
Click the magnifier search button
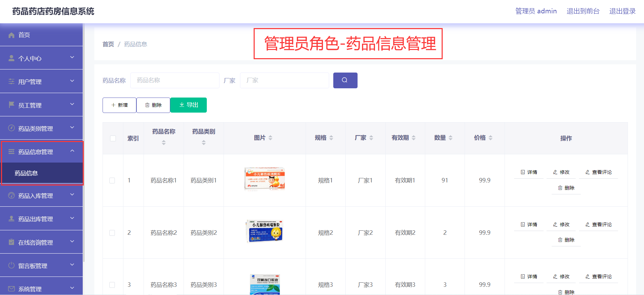click(x=345, y=80)
